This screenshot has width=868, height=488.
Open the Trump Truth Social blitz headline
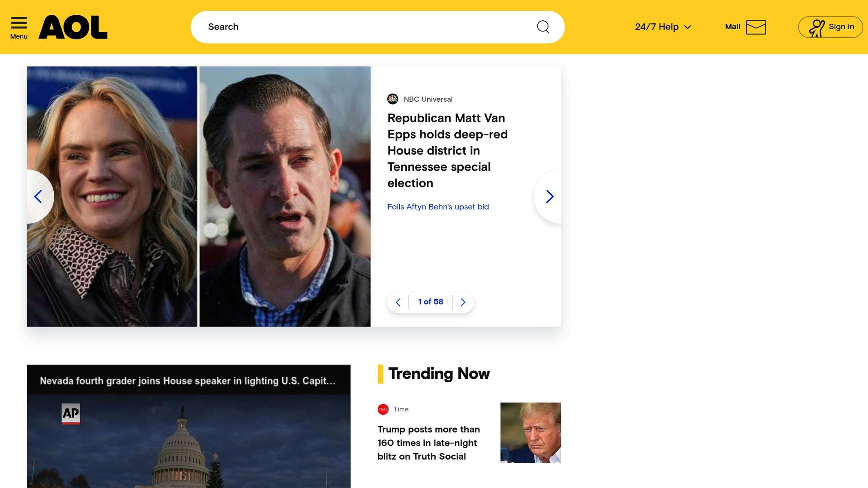[428, 443]
